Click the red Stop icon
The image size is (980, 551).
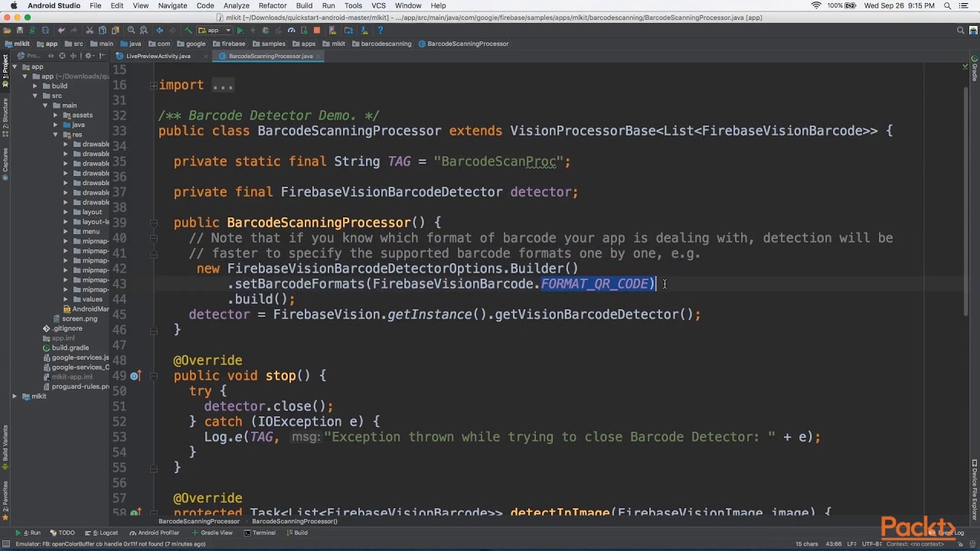pos(317,31)
